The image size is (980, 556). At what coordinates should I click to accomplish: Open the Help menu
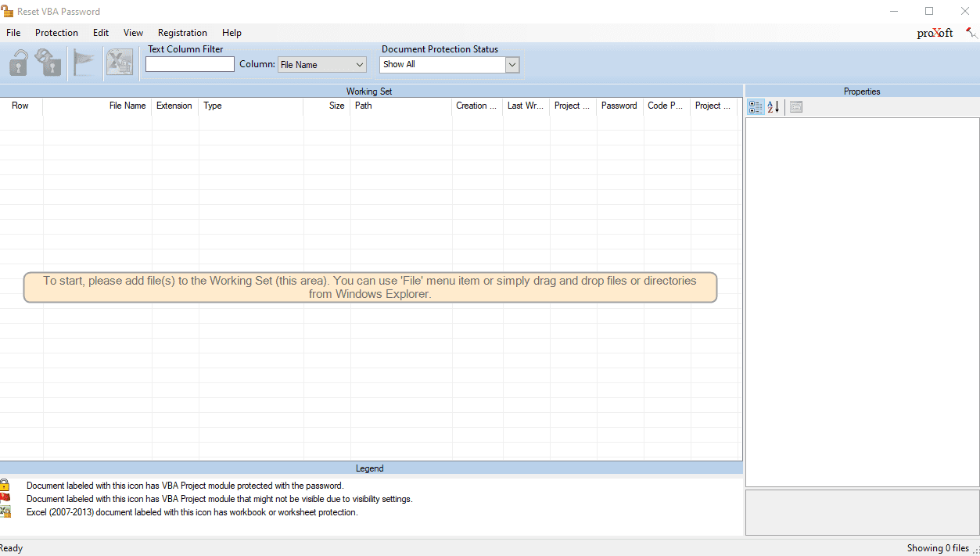232,33
